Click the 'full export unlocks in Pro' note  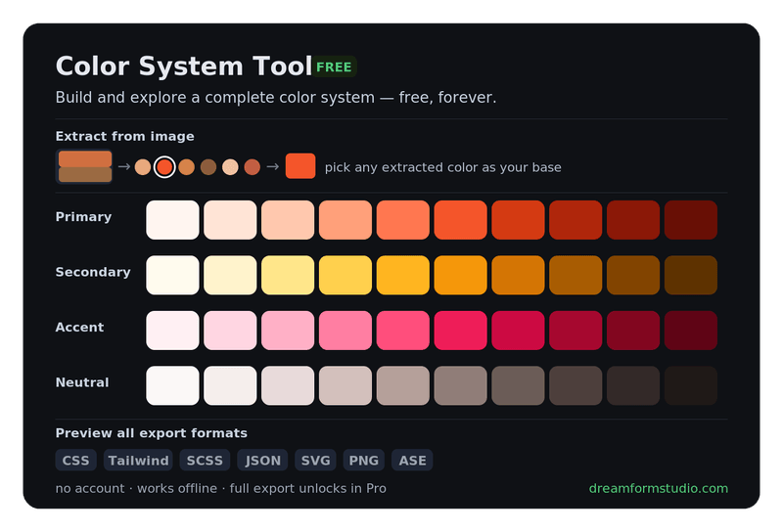coord(307,489)
